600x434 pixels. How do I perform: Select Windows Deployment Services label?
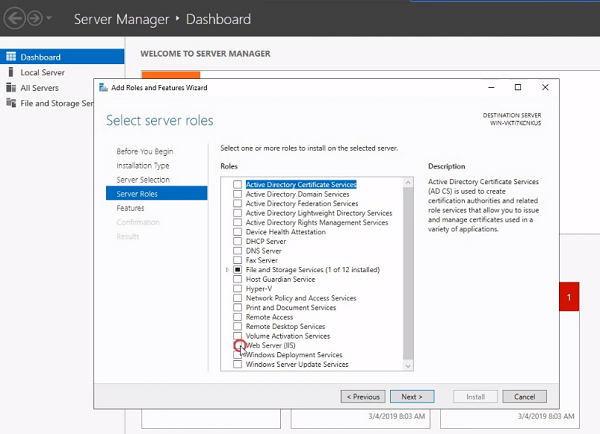click(x=294, y=355)
